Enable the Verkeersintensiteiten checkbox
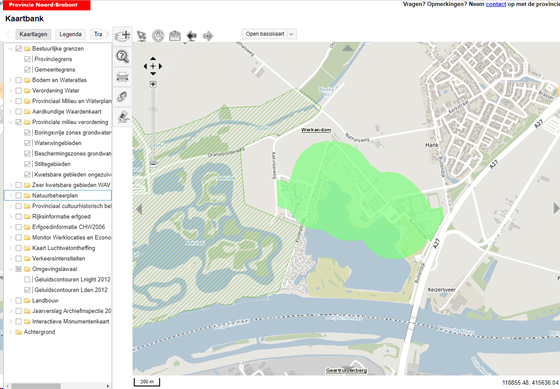560x389 pixels. point(19,258)
